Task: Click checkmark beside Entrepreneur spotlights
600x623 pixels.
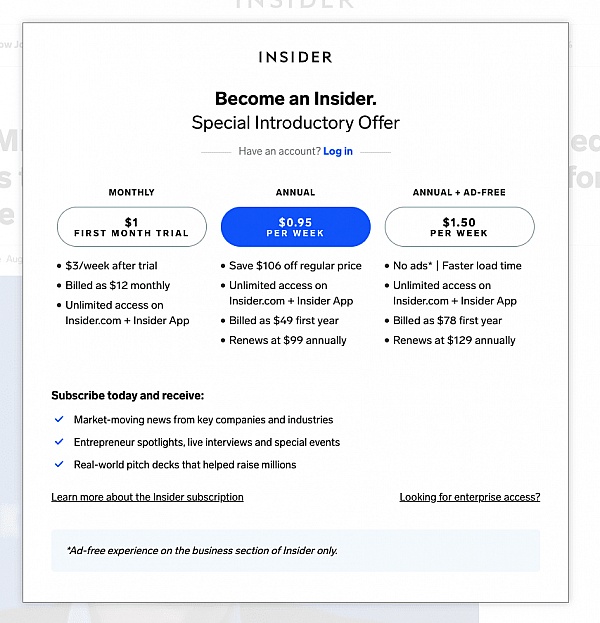Action: [59, 442]
